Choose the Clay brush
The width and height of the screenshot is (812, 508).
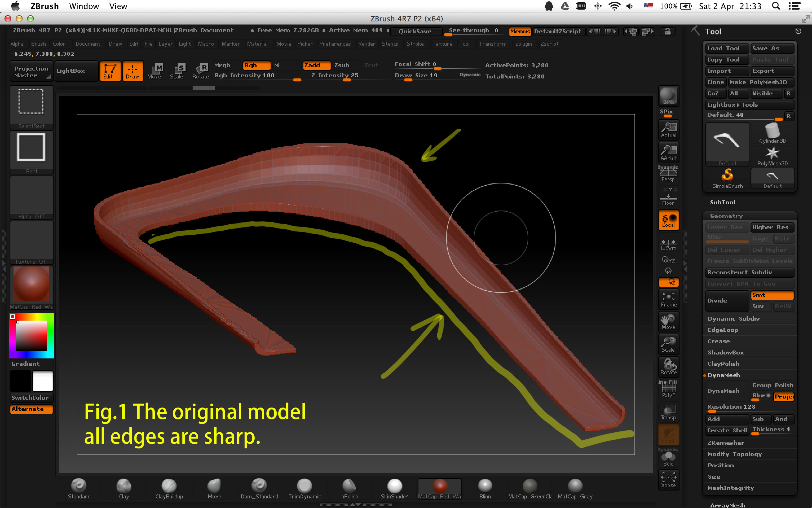124,489
